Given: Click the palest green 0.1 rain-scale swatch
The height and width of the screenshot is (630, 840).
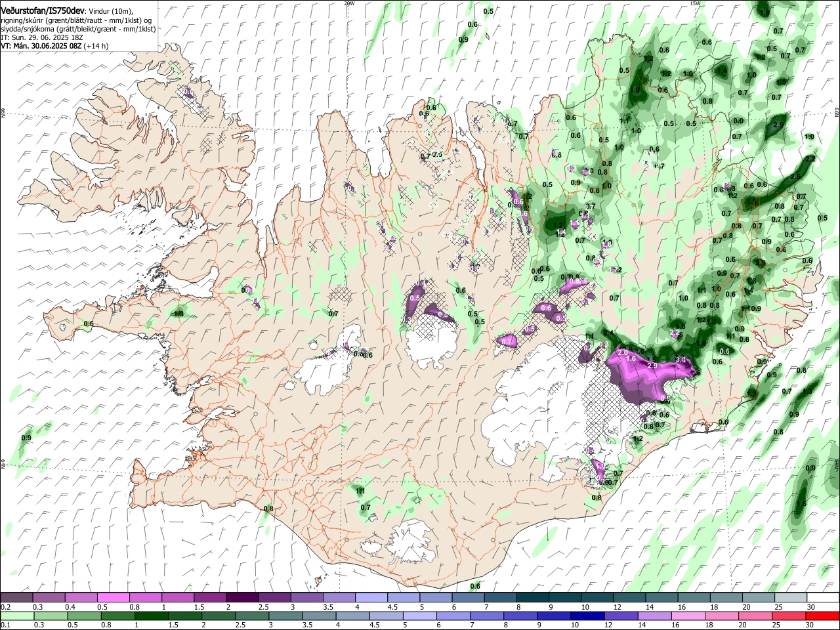Looking at the screenshot, I should 17,616.
